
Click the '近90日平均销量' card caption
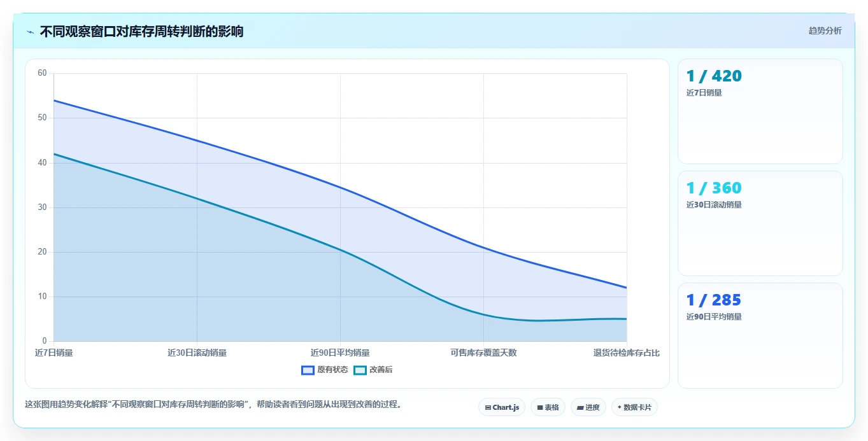coord(714,317)
